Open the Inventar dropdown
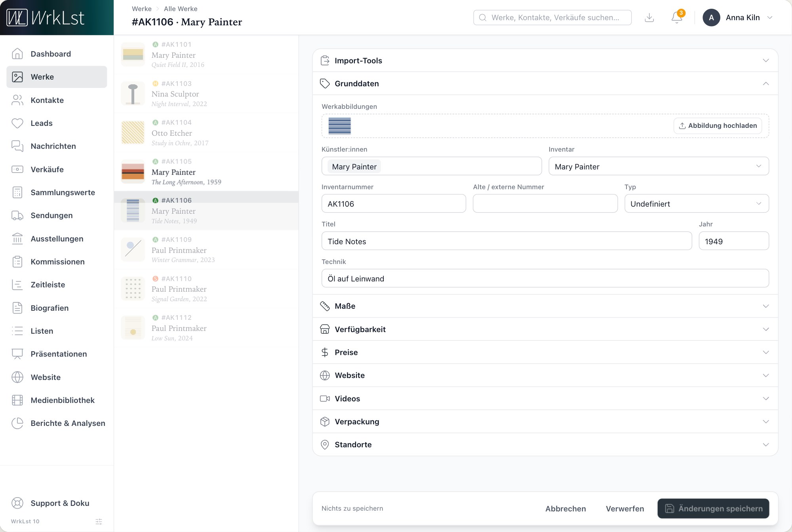The width and height of the screenshot is (792, 532). coord(659,166)
